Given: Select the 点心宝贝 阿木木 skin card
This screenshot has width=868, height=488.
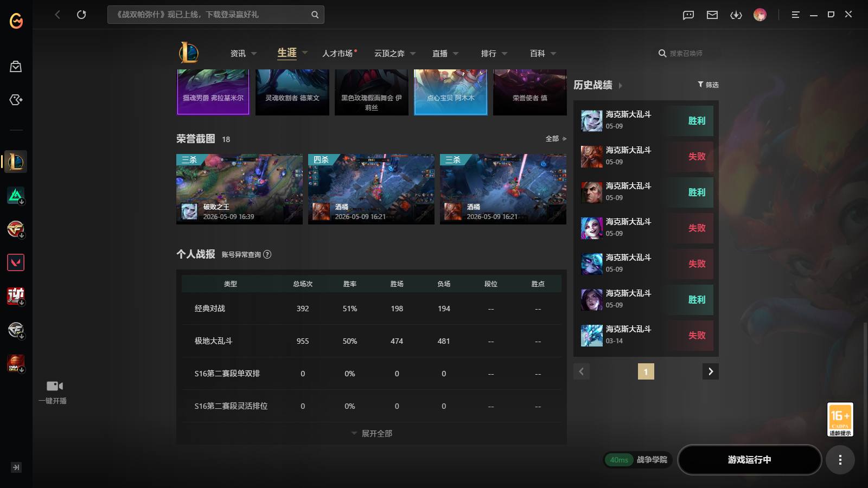Looking at the screenshot, I should (x=451, y=92).
